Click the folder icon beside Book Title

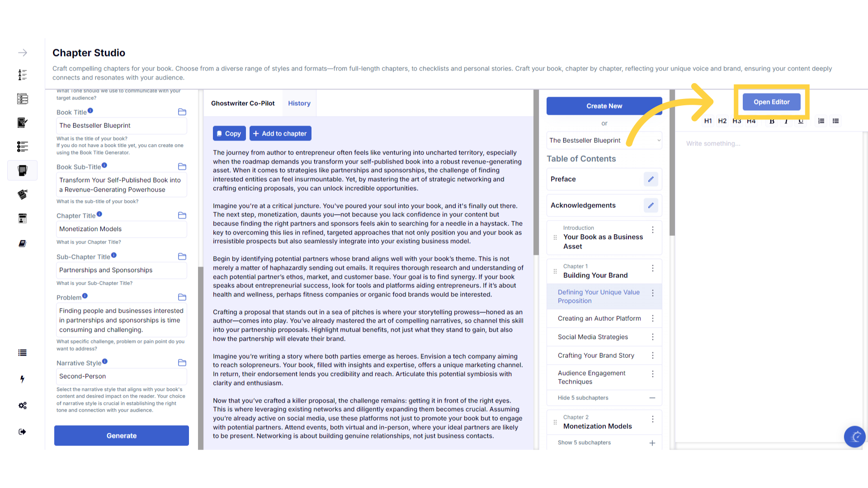(x=182, y=112)
